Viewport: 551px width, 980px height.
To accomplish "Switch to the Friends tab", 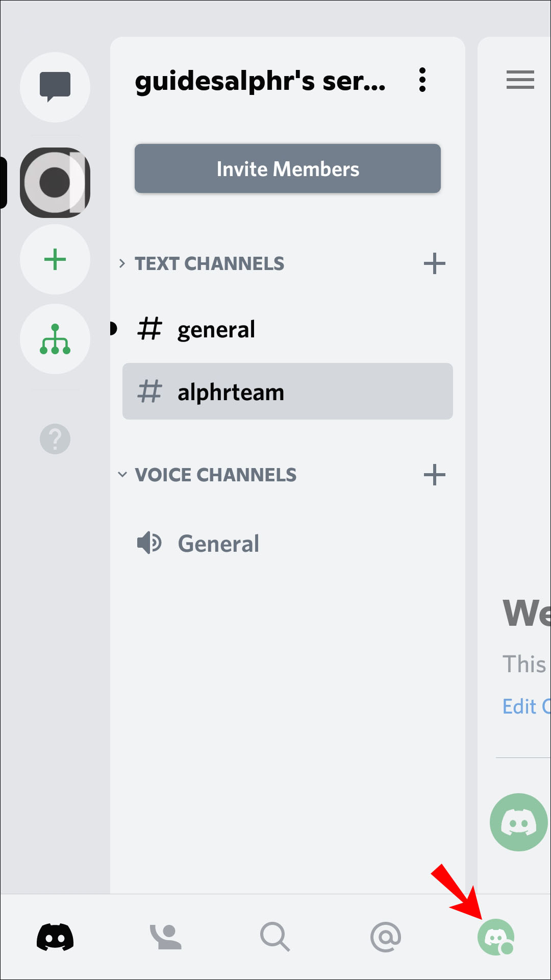I will (x=165, y=937).
